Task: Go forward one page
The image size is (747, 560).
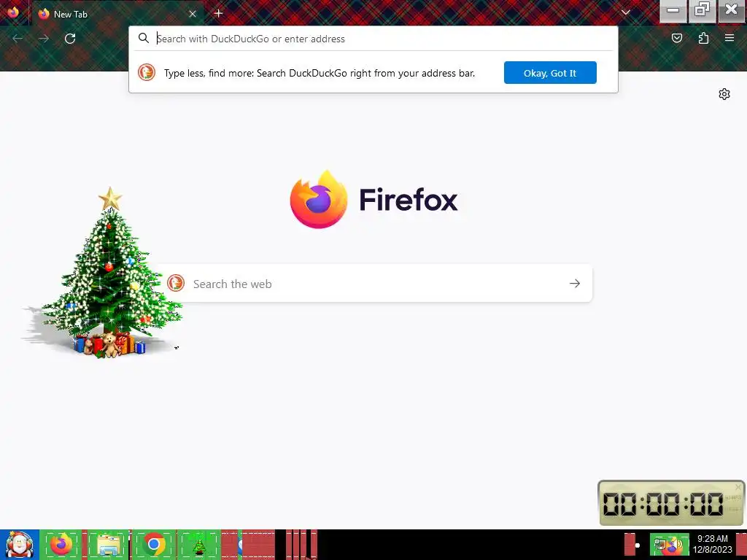Action: point(44,39)
